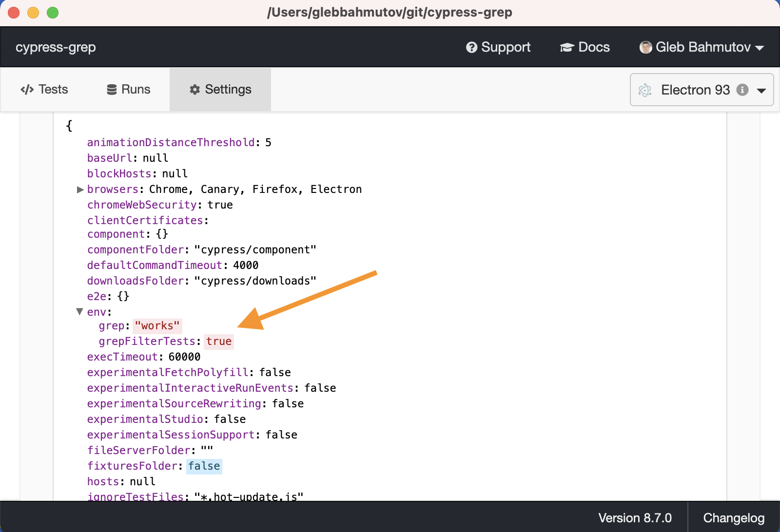The width and height of the screenshot is (780, 532).
Task: Click the animationDistanceThreshold key
Action: [171, 142]
